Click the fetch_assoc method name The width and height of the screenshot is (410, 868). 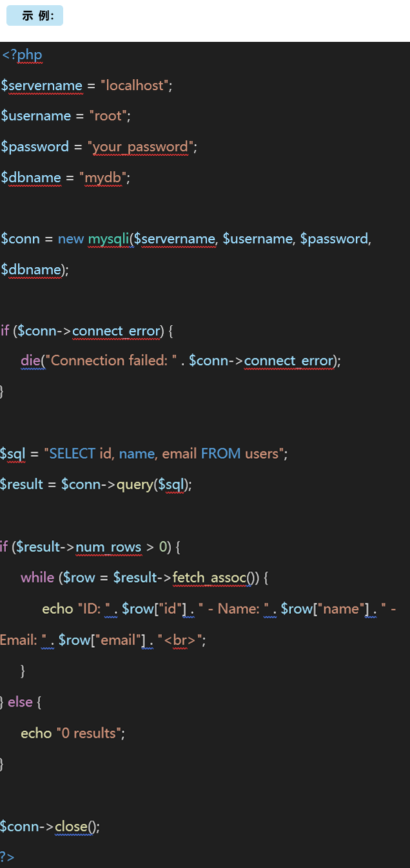pyautogui.click(x=210, y=578)
